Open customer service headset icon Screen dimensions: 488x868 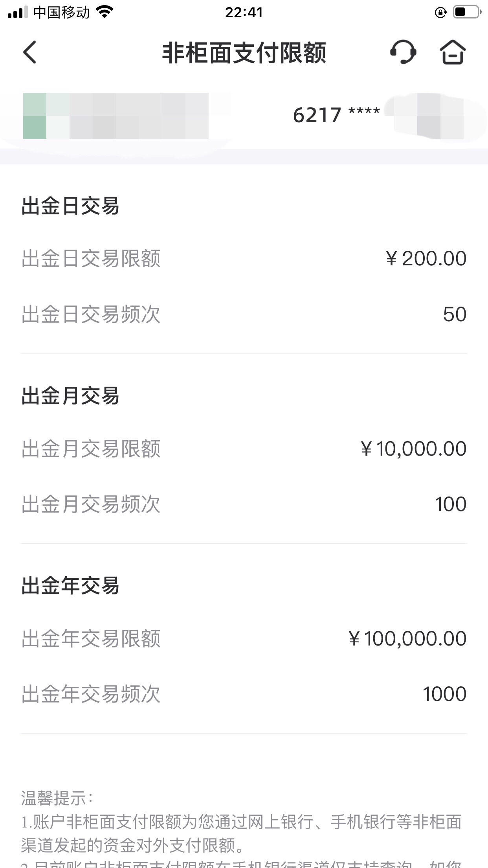coord(403,52)
